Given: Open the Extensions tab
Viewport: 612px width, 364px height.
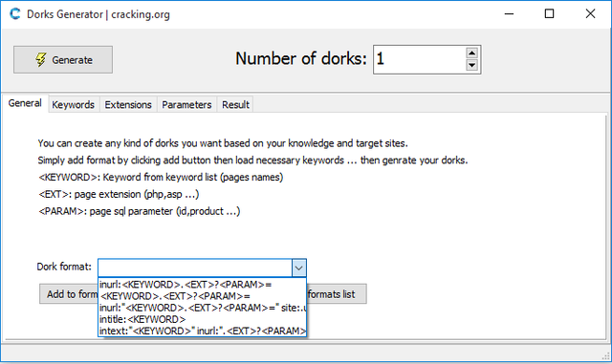Looking at the screenshot, I should pos(128,104).
